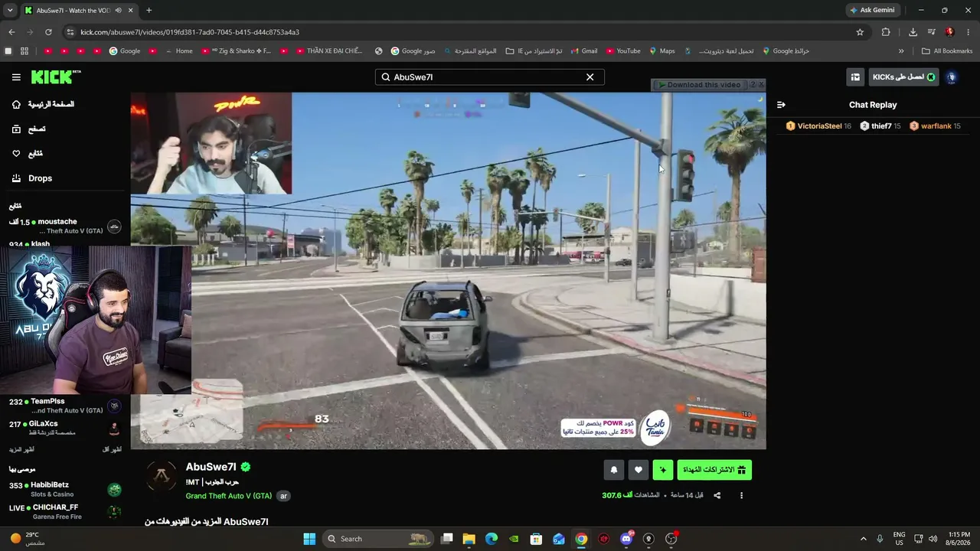Viewport: 980px width, 551px height.
Task: Open the moustache channel in followed list
Action: [x=65, y=226]
